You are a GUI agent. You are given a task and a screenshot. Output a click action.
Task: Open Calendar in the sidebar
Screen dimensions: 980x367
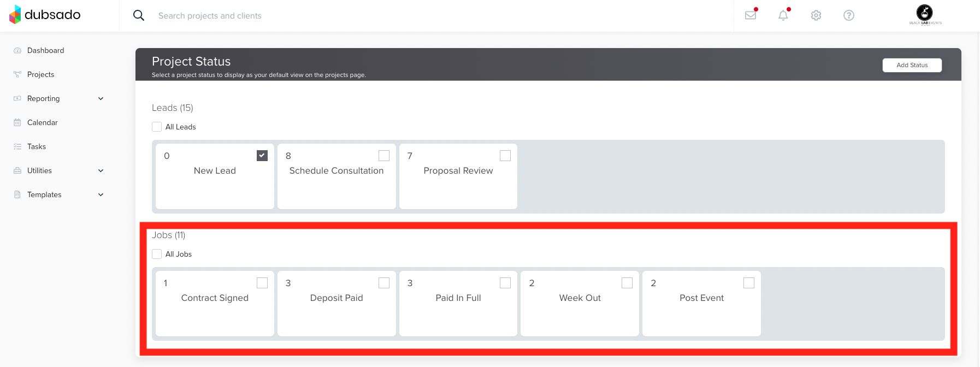click(x=43, y=122)
